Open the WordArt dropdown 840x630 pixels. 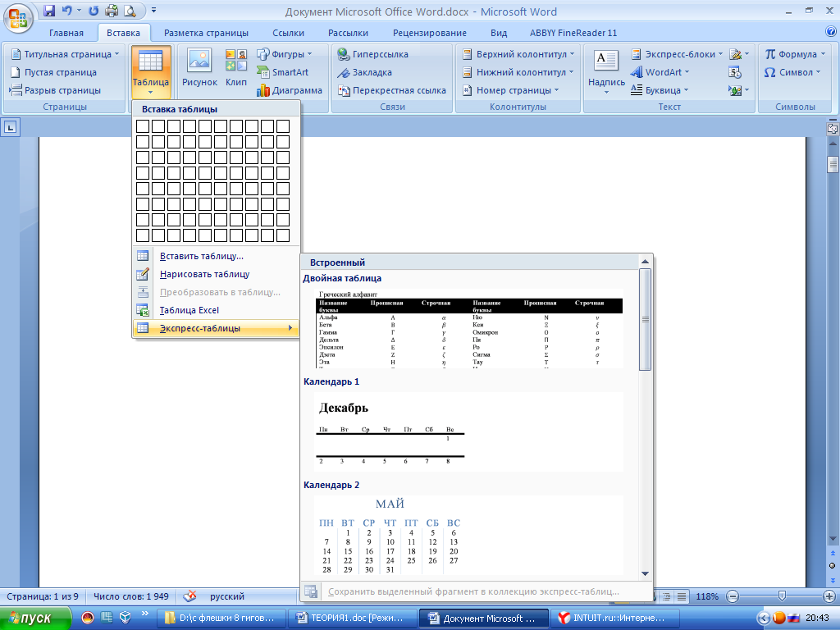pyautogui.click(x=660, y=72)
